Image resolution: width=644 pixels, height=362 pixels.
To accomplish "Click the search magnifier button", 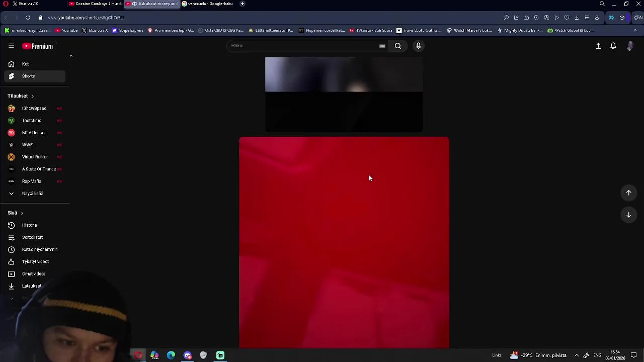I will 398,46.
